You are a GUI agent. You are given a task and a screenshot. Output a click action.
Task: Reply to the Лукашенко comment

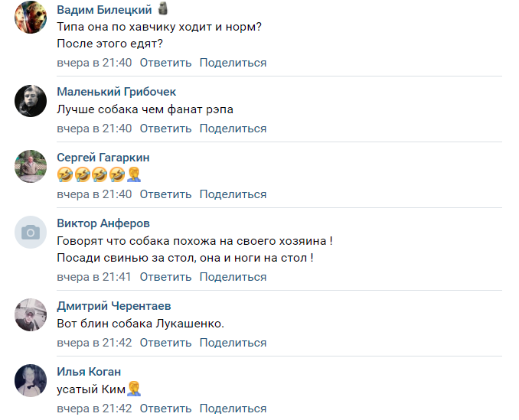165,343
